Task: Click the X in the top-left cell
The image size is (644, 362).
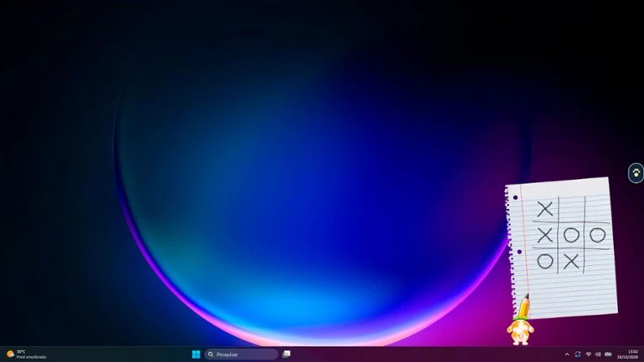Action: point(545,209)
